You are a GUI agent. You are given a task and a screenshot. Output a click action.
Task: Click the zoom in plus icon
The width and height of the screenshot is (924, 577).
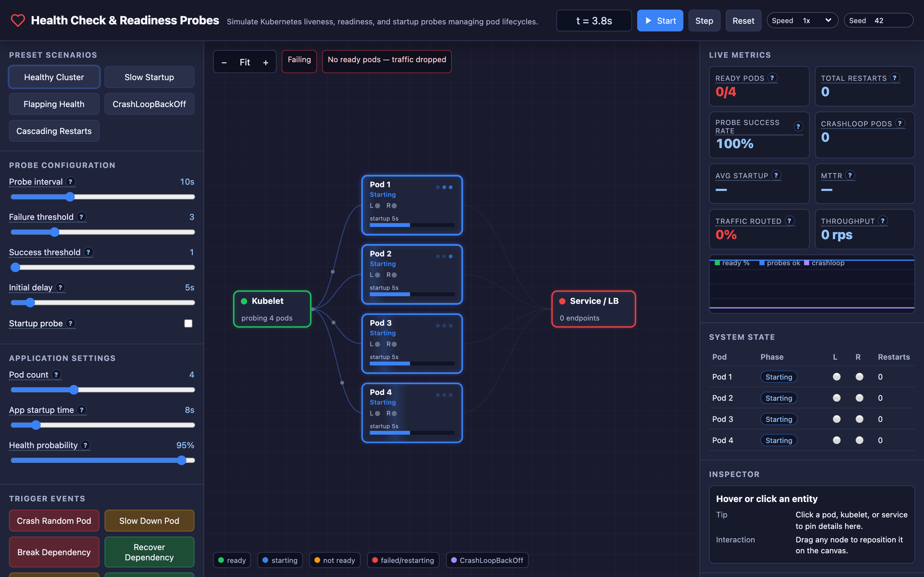pos(266,62)
